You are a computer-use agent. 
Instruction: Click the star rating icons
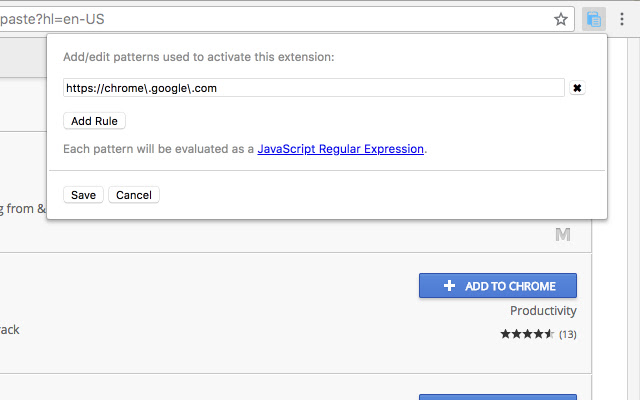click(x=527, y=333)
